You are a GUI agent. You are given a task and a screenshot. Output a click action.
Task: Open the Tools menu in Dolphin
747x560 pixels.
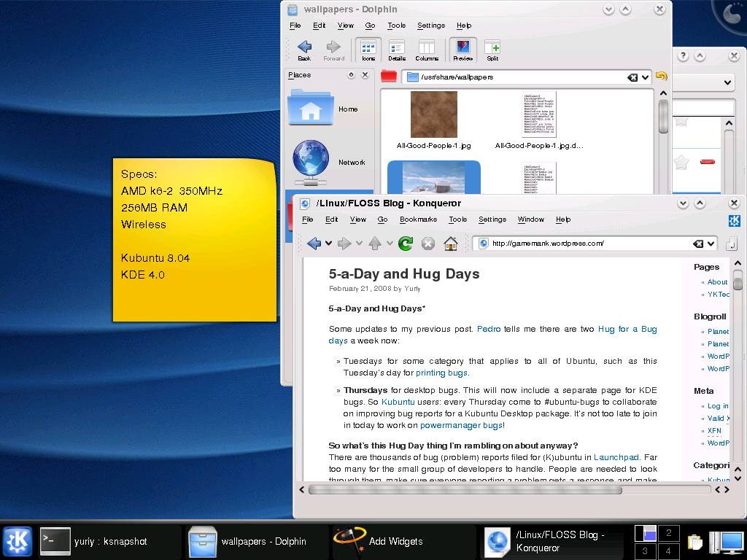pyautogui.click(x=396, y=26)
